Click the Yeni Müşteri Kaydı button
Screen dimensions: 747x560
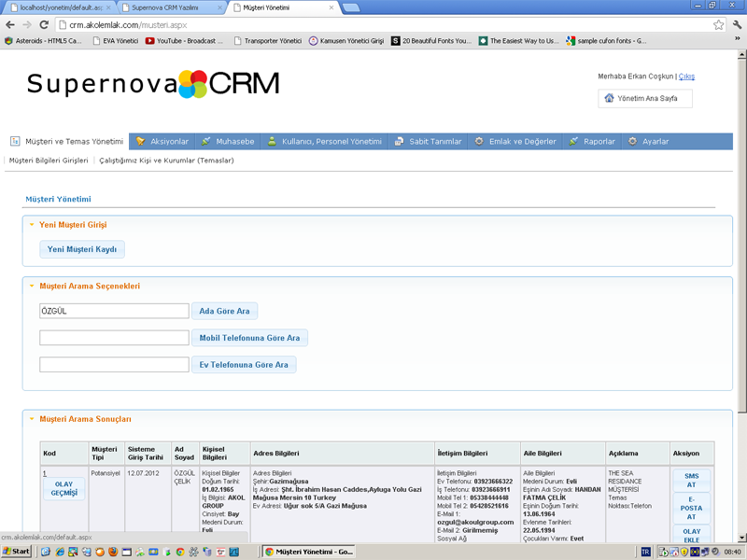tap(82, 249)
